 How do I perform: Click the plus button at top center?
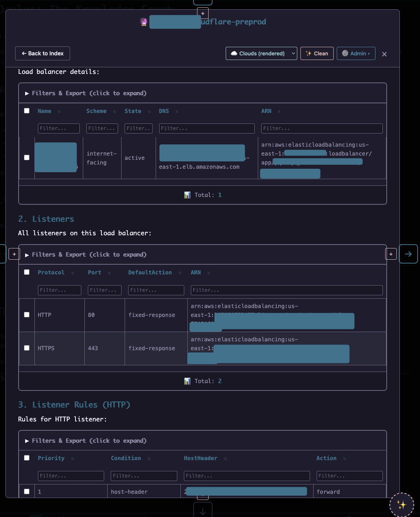(x=203, y=14)
